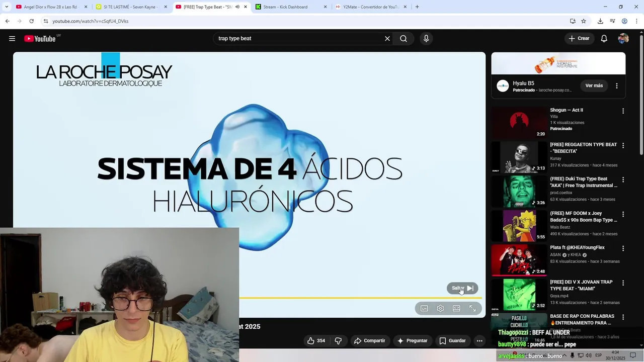Open options for Hyalu B5 ad
This screenshot has height=362, width=644.
coord(617,86)
